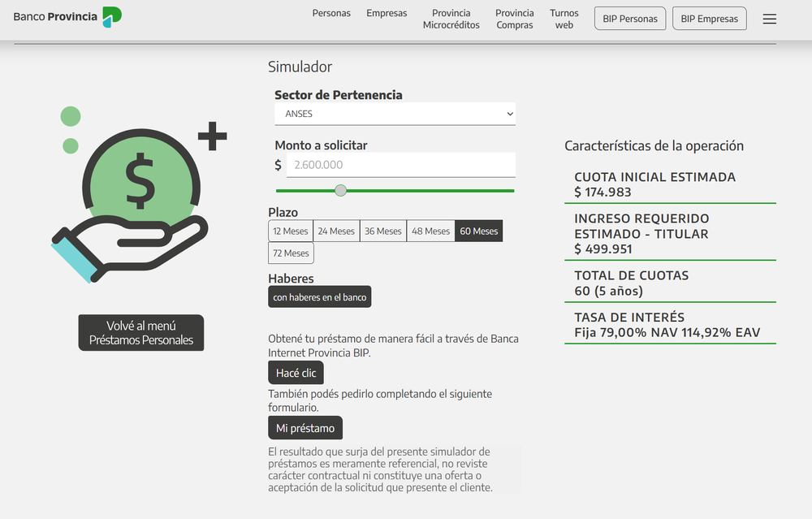The height and width of the screenshot is (519, 812).
Task: Open Turnos web
Action: click(564, 19)
